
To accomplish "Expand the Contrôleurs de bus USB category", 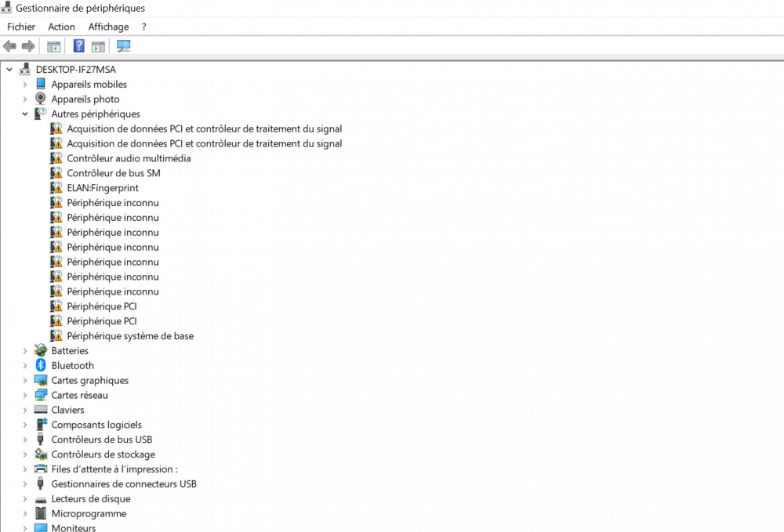I will 24,439.
